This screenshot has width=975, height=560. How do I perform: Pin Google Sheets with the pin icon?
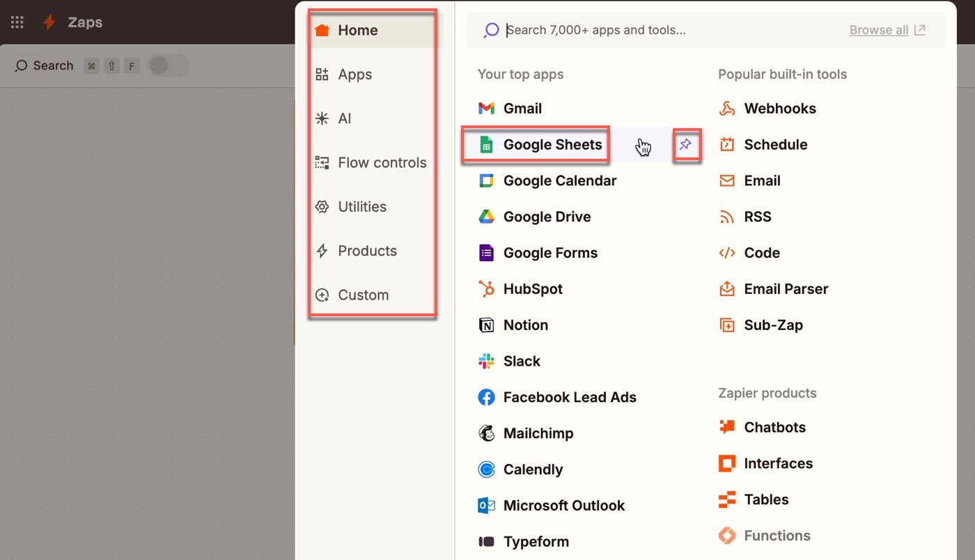(x=685, y=144)
